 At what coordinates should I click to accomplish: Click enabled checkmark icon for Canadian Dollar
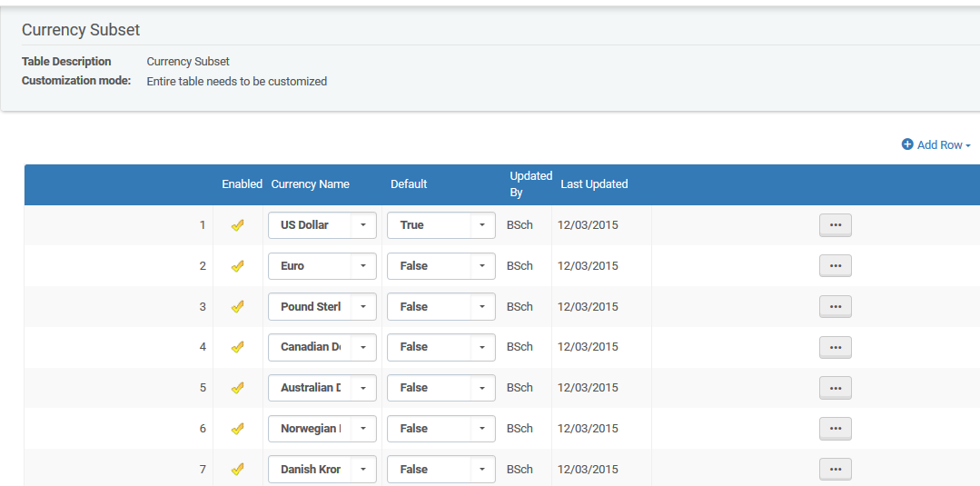coord(238,347)
